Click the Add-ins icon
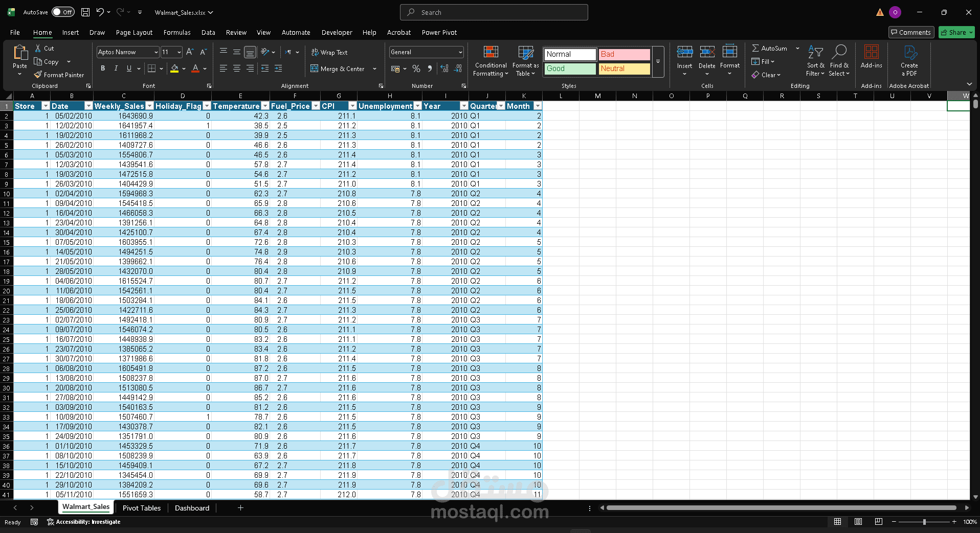Image resolution: width=980 pixels, height=533 pixels. (872, 52)
